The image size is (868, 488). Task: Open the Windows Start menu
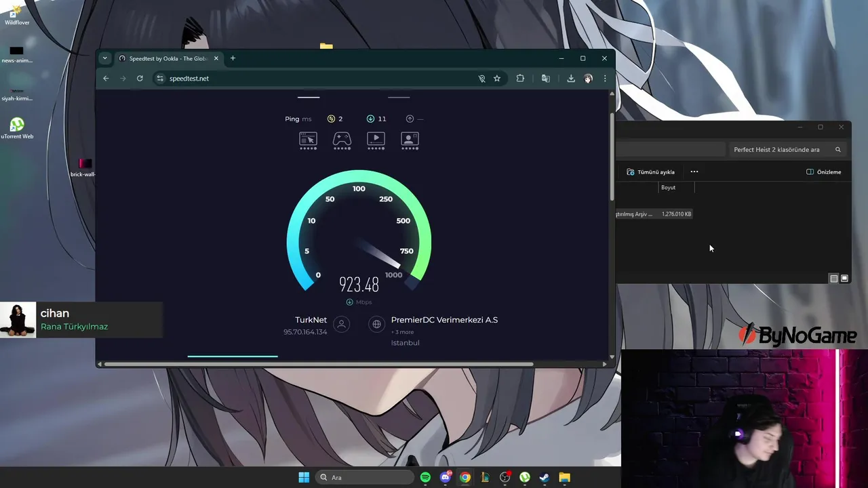coord(304,477)
